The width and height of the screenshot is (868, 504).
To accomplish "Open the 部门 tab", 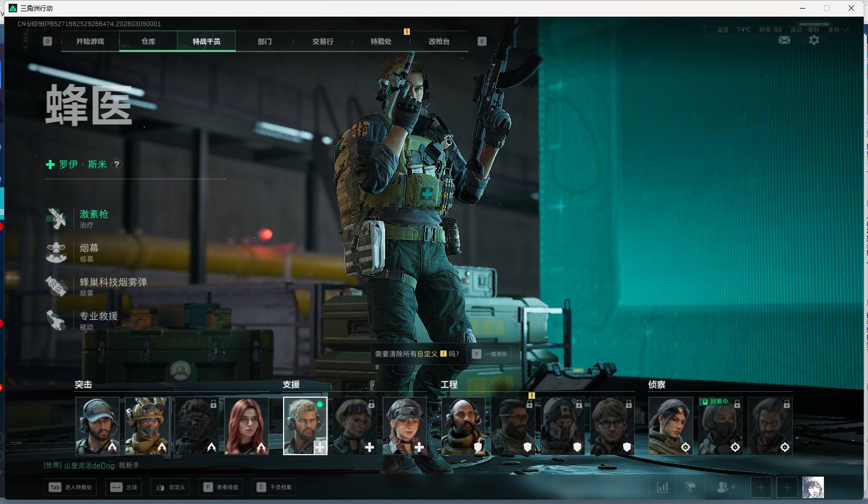I will pos(264,41).
